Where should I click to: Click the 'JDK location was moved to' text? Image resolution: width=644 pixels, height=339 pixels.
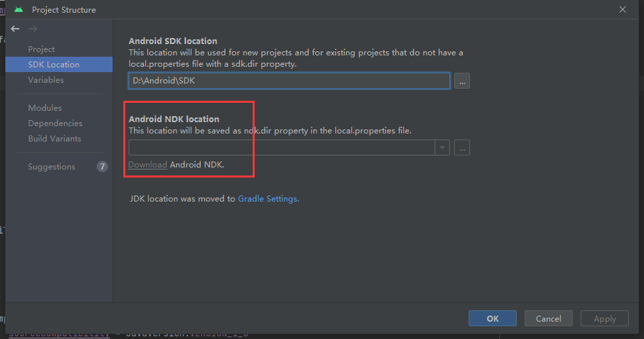183,198
